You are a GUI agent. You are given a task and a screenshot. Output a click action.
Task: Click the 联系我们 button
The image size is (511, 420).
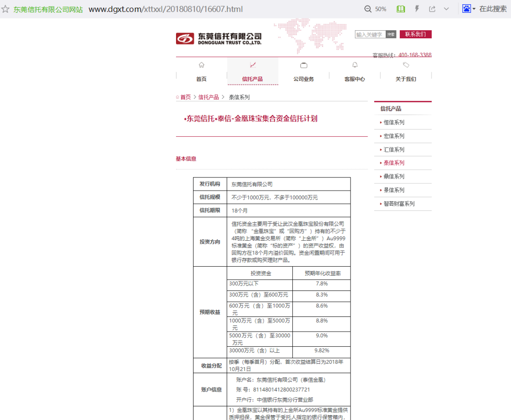(x=415, y=34)
